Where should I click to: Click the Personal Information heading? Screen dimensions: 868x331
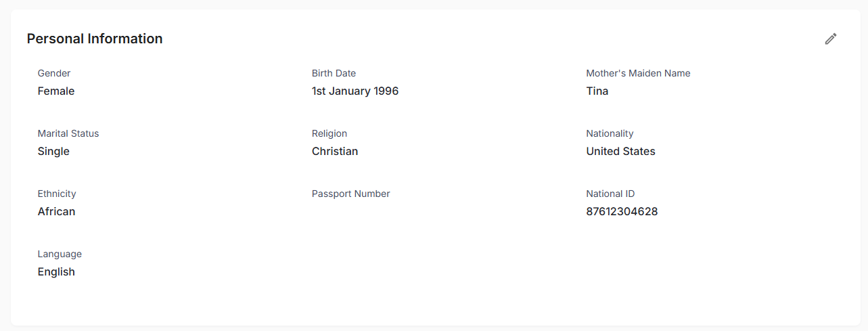tap(95, 39)
